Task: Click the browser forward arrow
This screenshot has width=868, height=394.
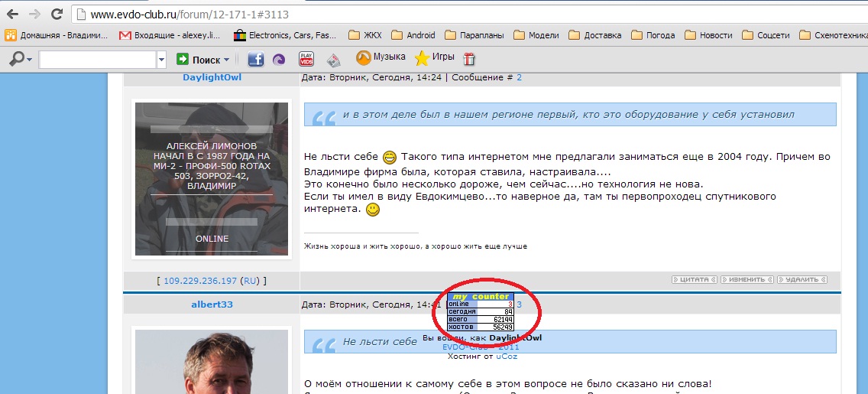Action: [x=34, y=14]
